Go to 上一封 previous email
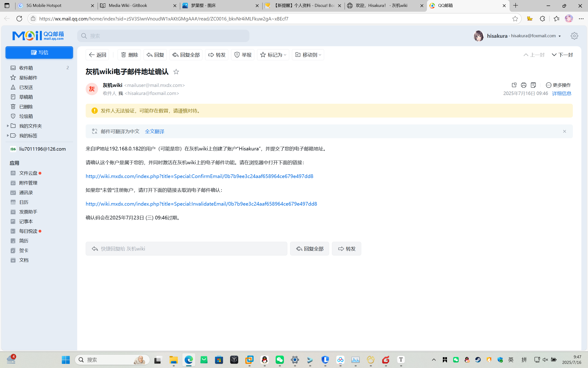The image size is (588, 368). pos(534,55)
